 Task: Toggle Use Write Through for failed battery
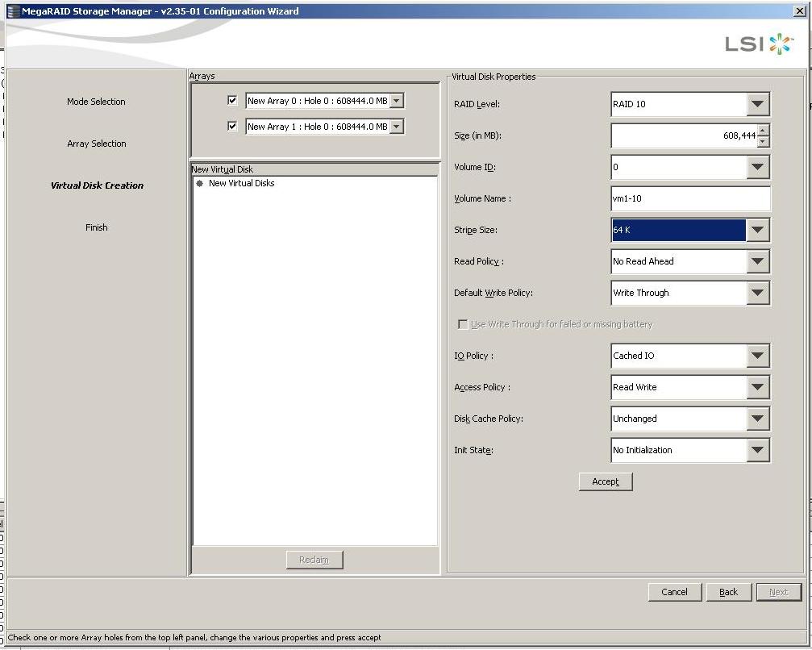(463, 324)
